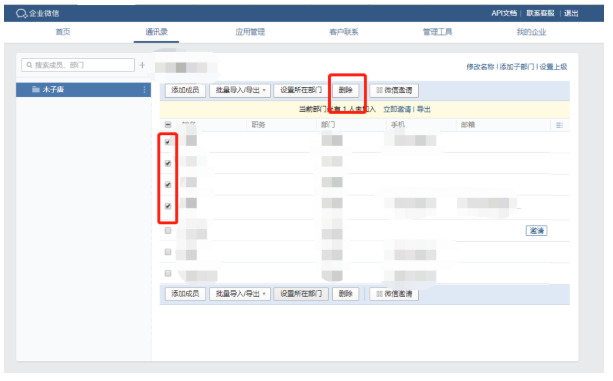Image resolution: width=613 pixels, height=381 pixels.
Task: Click the plus icon beside the search box
Action: click(142, 65)
